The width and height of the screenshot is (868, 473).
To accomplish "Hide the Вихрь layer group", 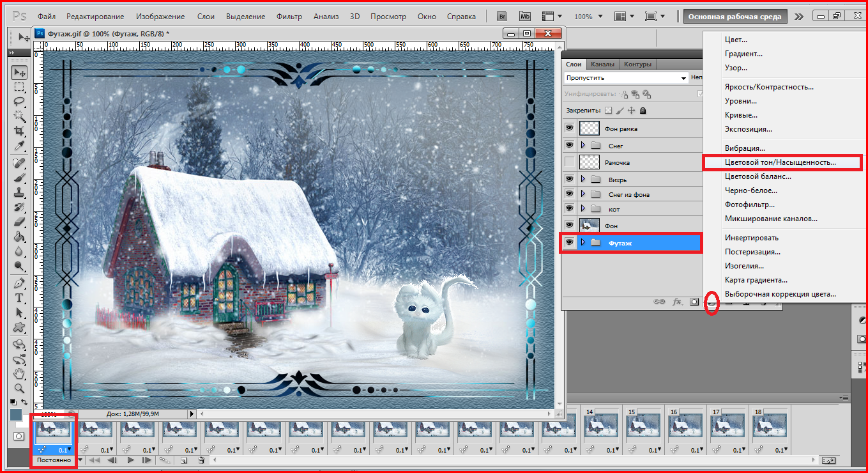I will [x=569, y=180].
